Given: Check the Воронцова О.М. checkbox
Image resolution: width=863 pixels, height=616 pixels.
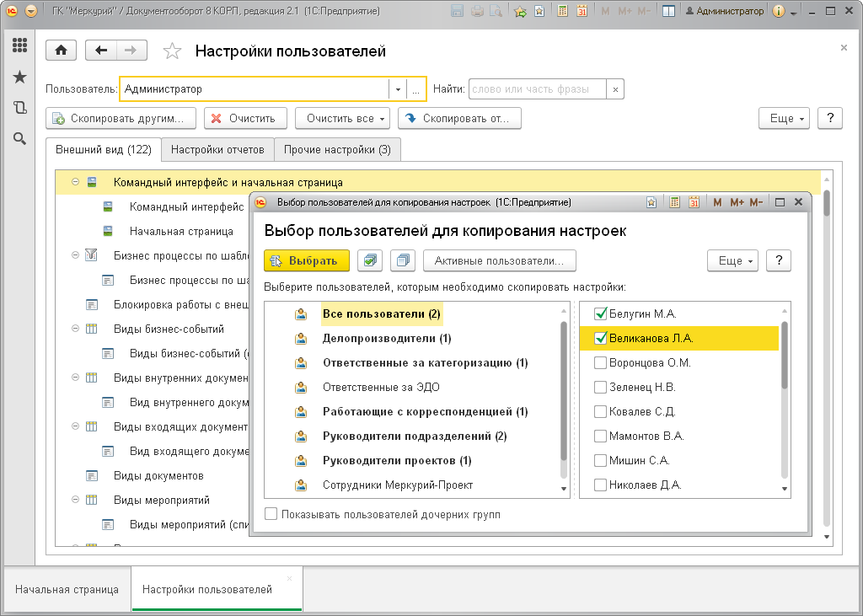Looking at the screenshot, I should tap(600, 362).
